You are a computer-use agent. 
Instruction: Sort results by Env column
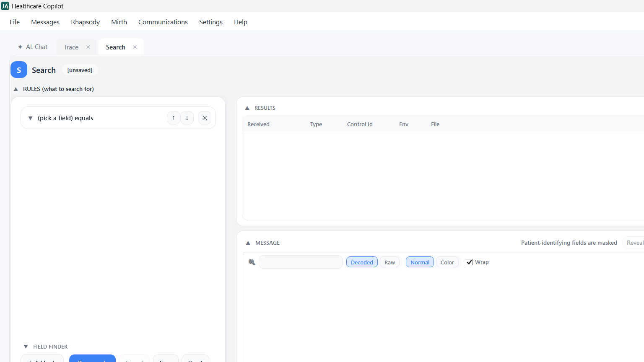[x=404, y=124]
